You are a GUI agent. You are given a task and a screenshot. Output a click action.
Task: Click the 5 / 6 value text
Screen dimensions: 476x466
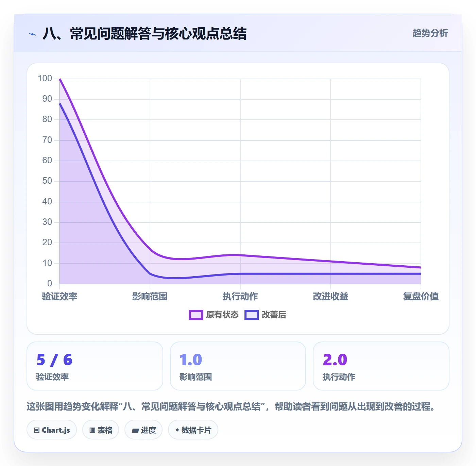[54, 360]
